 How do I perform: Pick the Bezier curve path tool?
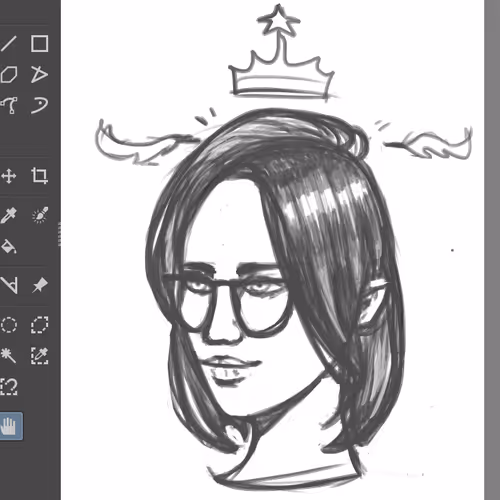point(8,105)
